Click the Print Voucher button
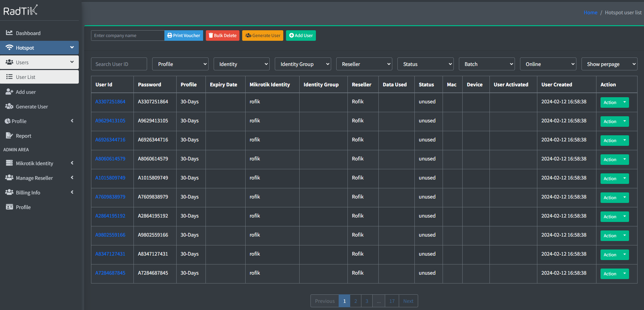The height and width of the screenshot is (310, 644). coord(184,35)
